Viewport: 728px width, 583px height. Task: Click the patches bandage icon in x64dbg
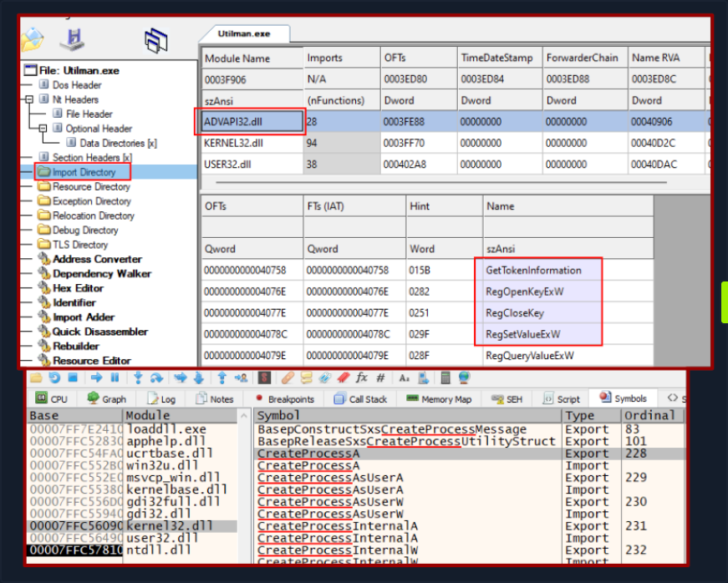[288, 378]
